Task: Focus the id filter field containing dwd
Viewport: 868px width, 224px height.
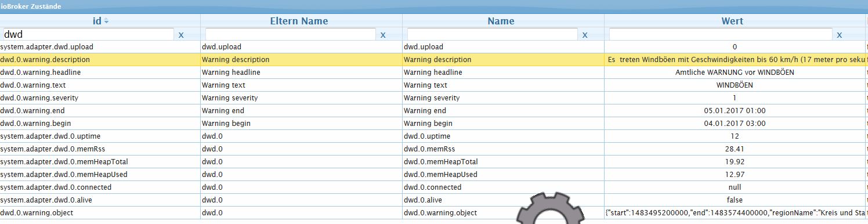Action: [x=88, y=34]
